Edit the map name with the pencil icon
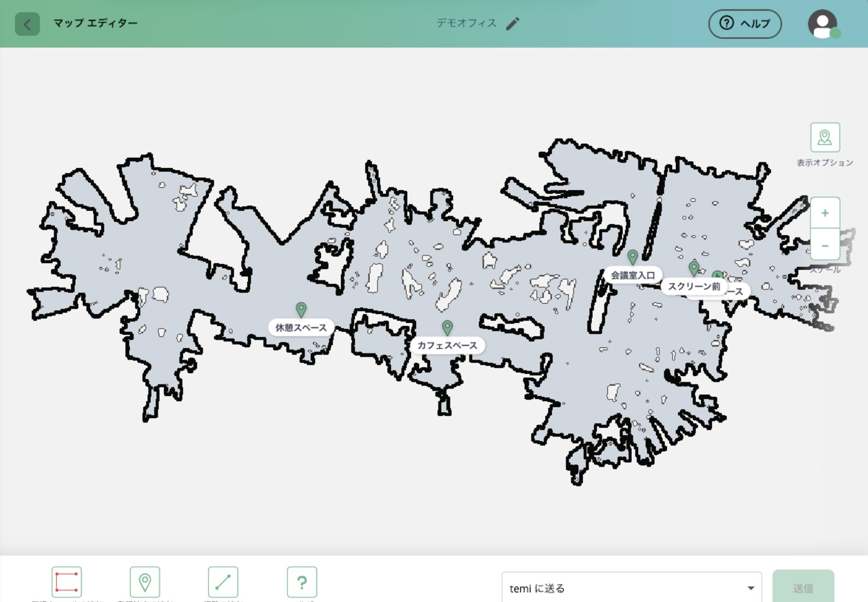The image size is (868, 602). 513,23
